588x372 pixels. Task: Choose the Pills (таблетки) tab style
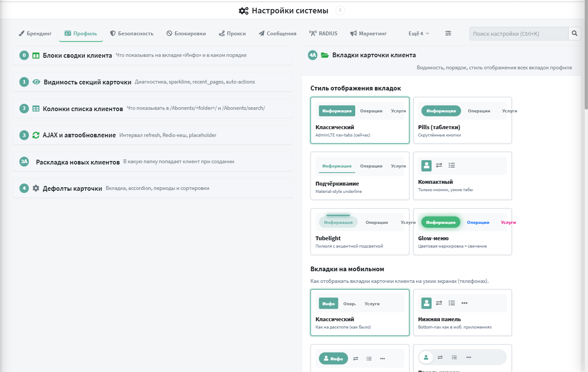463,120
